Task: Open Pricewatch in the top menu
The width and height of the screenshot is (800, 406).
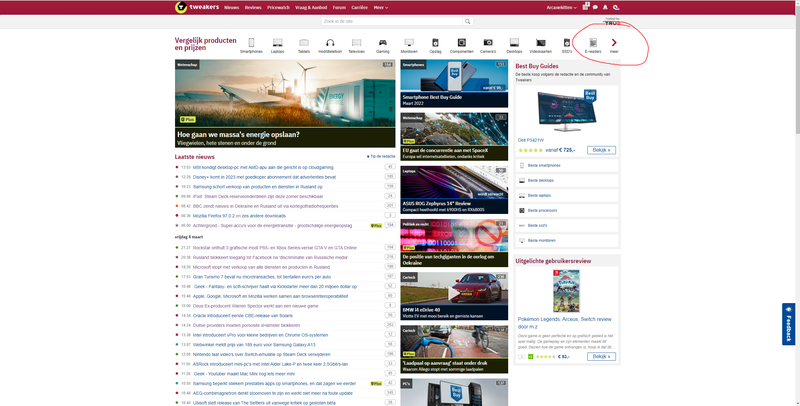Action: (x=278, y=8)
